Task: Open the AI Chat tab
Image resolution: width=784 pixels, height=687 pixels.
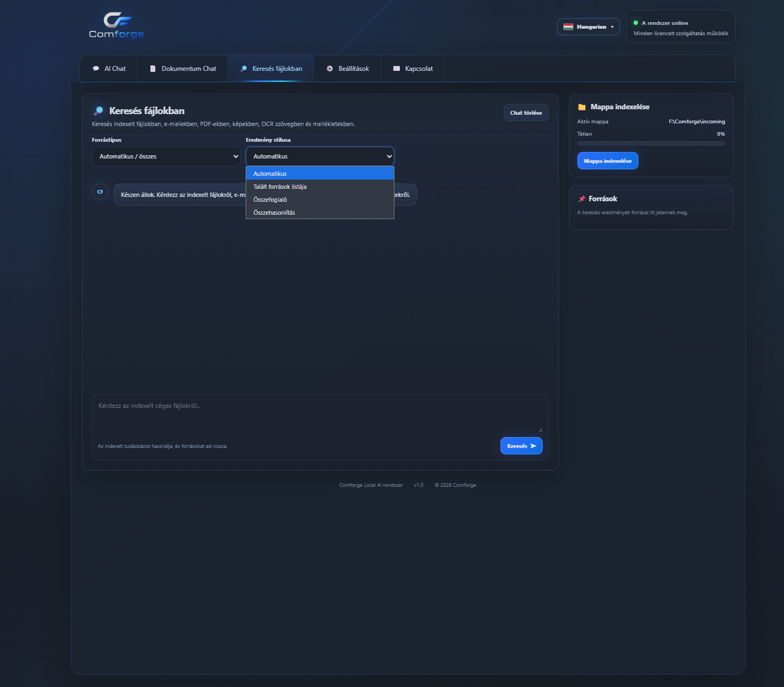Action: (x=109, y=69)
